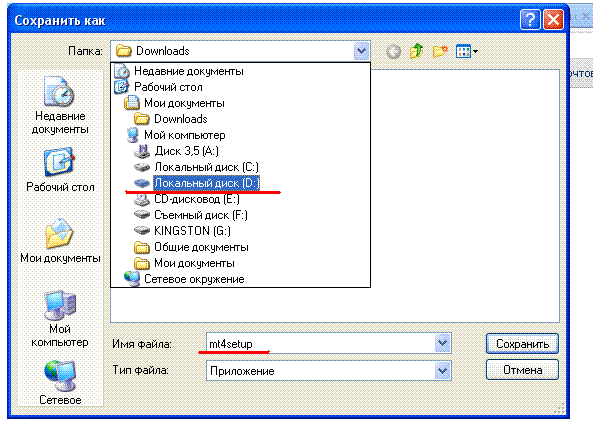Open the Views menu icon
The height and width of the screenshot is (426, 593).
467,51
